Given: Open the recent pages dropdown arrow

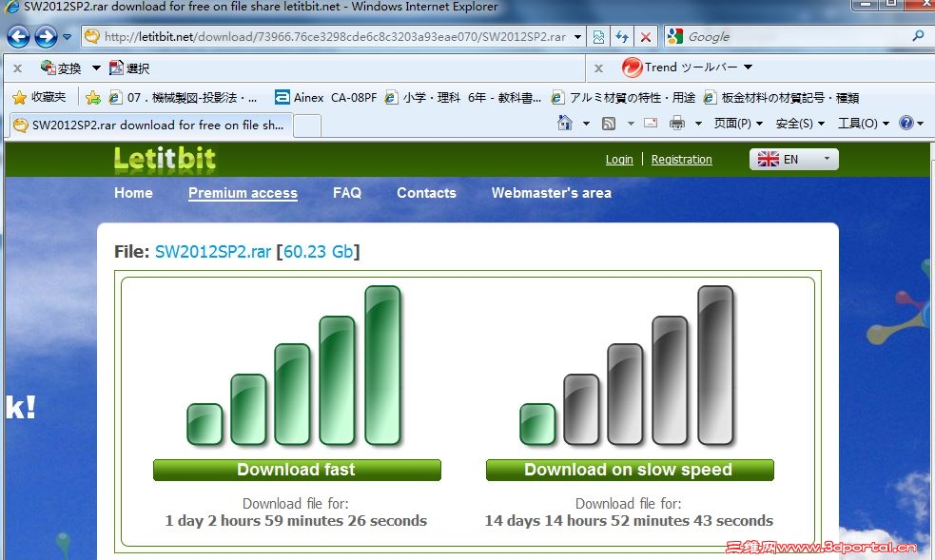Looking at the screenshot, I should point(68,37).
